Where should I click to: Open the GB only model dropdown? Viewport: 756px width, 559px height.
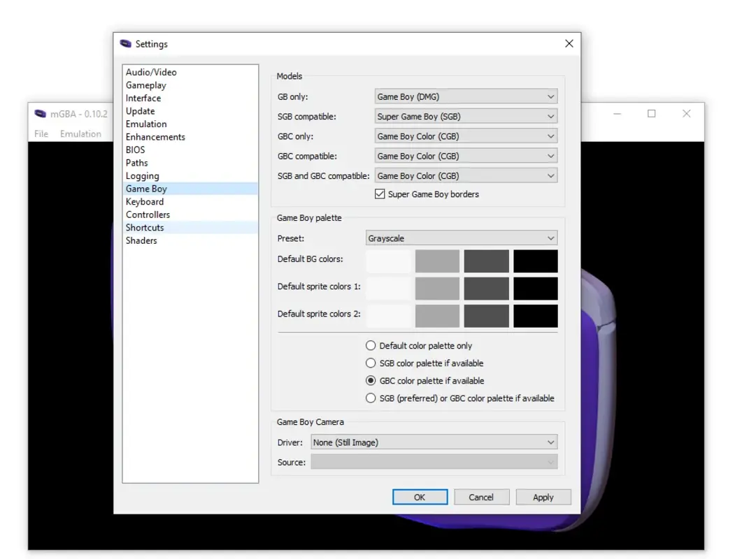pyautogui.click(x=465, y=96)
